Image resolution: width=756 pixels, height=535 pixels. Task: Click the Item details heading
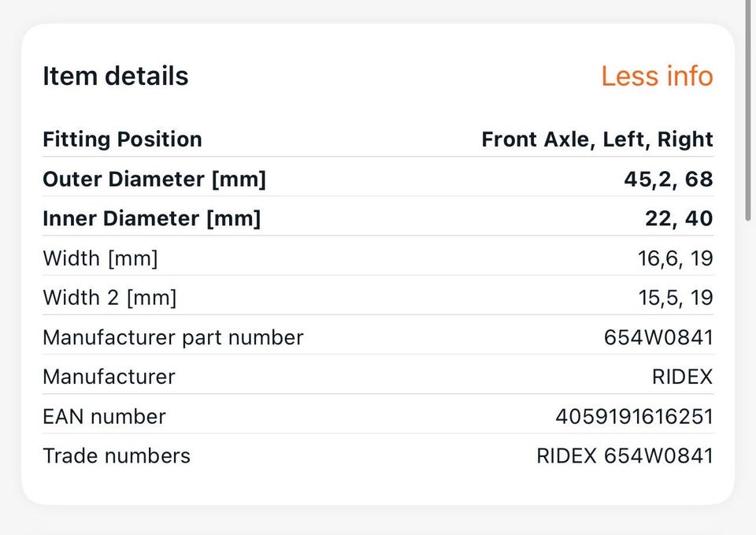point(115,76)
